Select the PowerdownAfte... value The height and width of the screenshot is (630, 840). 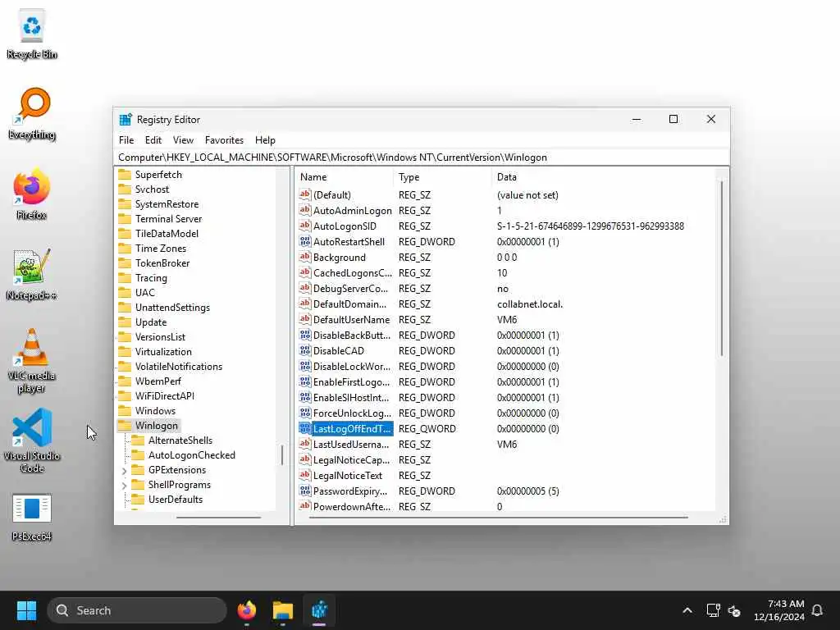click(351, 505)
